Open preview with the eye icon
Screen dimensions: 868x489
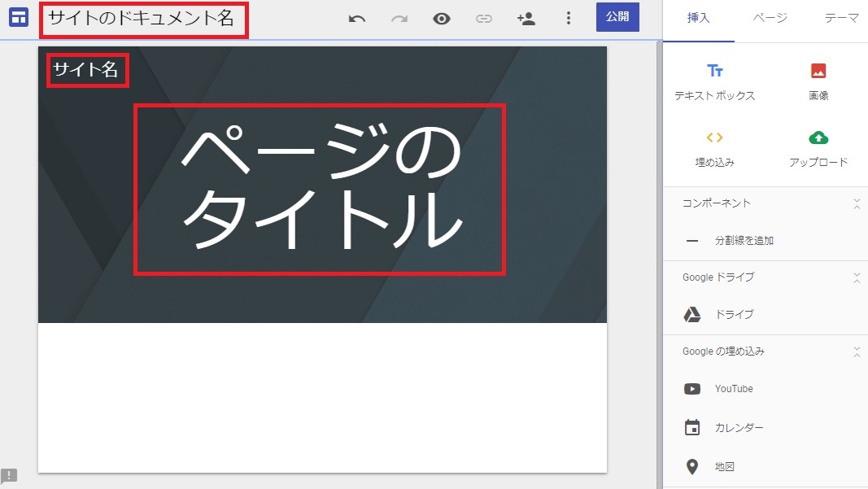coord(441,19)
